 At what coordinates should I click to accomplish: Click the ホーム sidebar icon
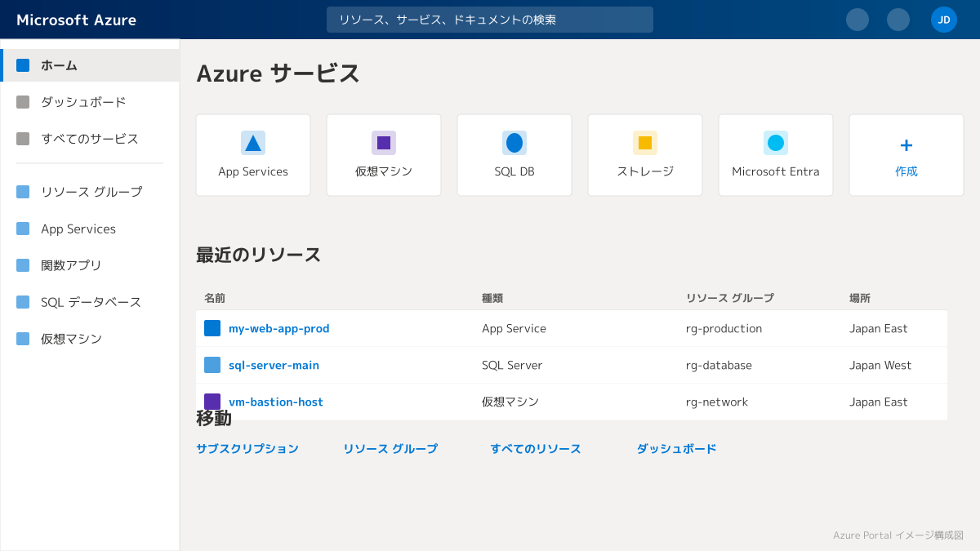23,65
